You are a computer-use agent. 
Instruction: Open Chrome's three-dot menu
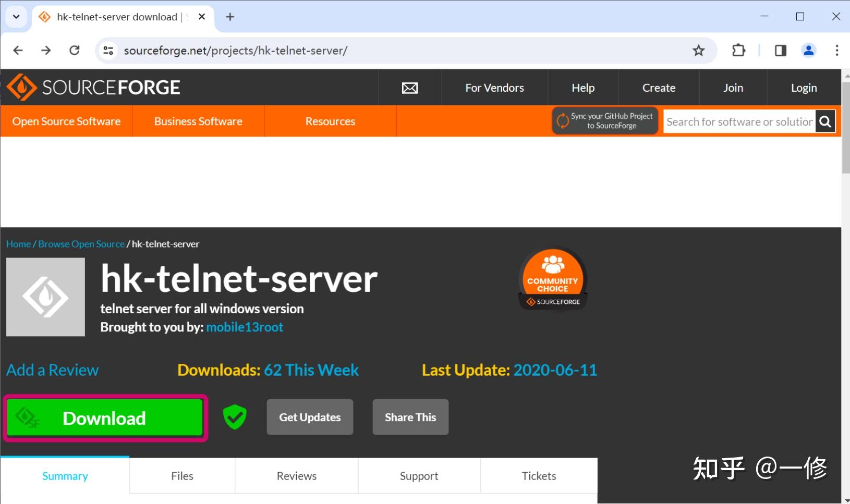pos(837,50)
